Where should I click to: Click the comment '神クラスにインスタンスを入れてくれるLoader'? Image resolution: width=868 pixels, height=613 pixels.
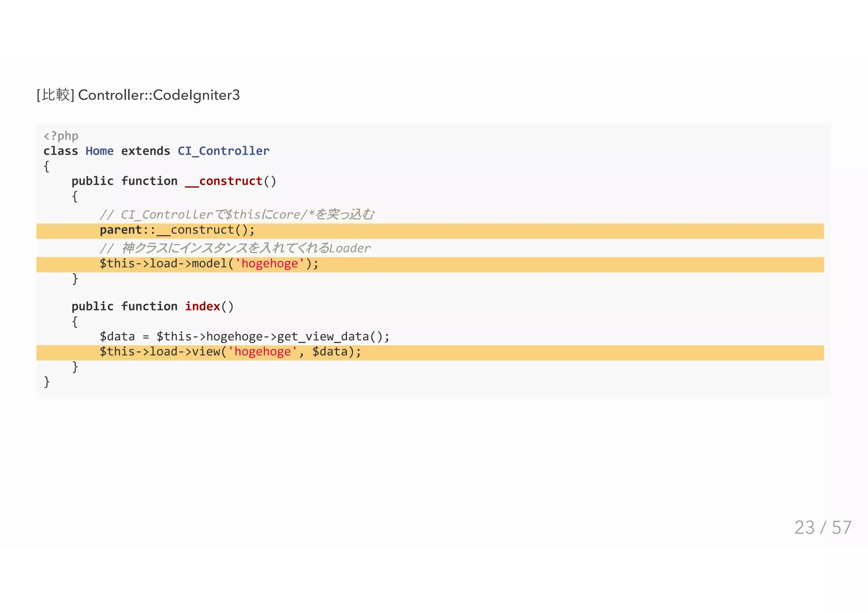tap(235, 248)
